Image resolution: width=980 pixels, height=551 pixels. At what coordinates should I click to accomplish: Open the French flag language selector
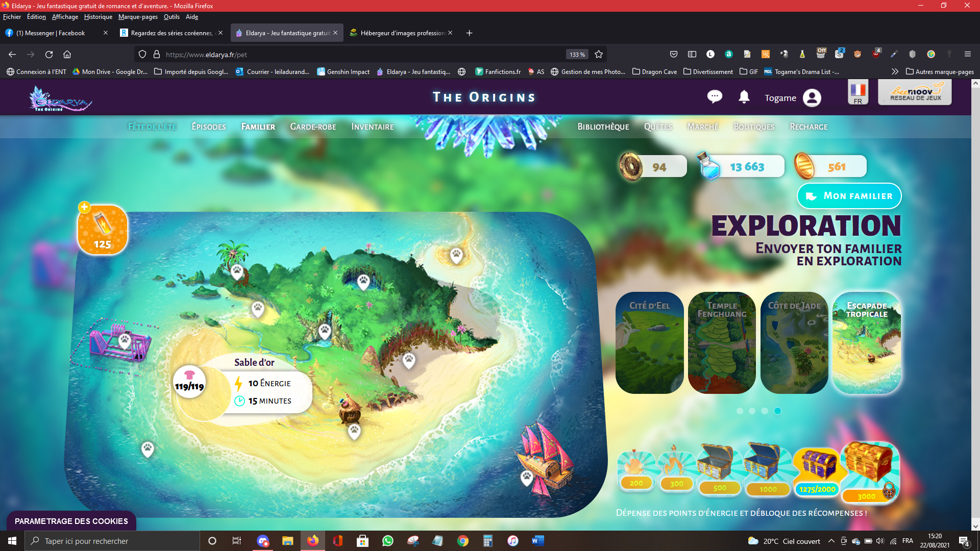[x=858, y=92]
